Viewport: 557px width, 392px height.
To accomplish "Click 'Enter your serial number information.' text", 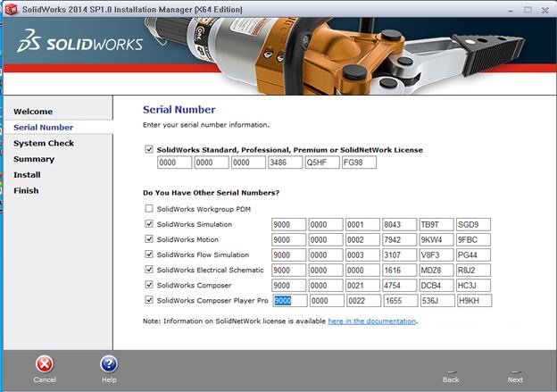I will tap(206, 125).
